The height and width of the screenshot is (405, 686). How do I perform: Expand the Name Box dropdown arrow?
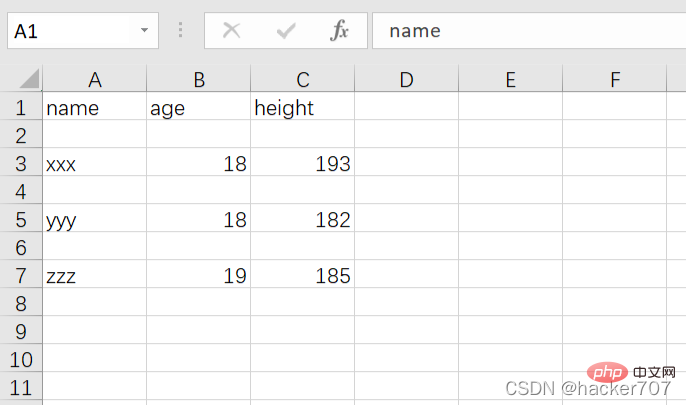(145, 31)
